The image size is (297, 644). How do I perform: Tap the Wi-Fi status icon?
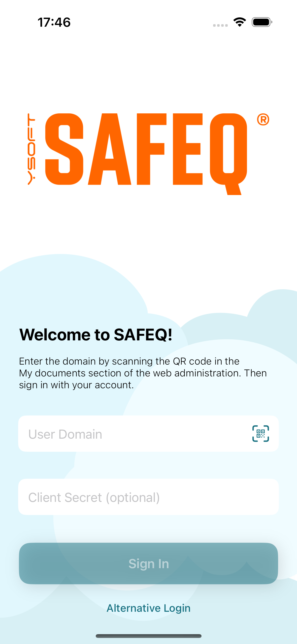point(240,22)
